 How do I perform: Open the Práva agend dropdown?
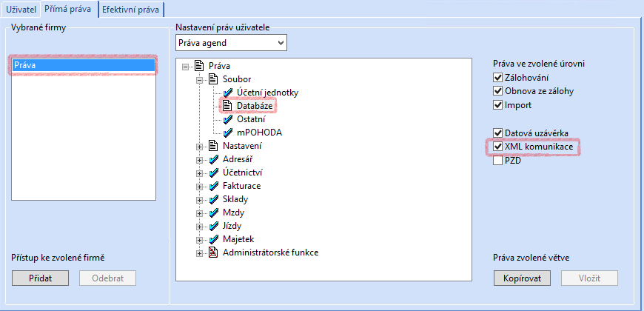pos(231,43)
